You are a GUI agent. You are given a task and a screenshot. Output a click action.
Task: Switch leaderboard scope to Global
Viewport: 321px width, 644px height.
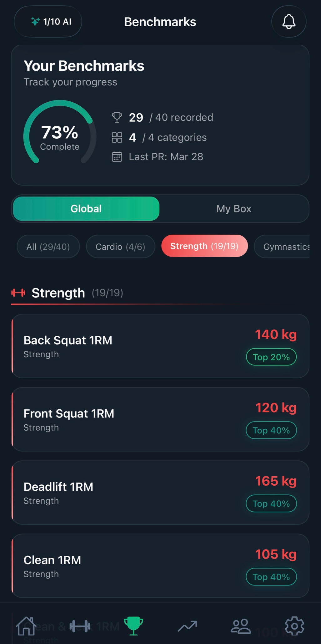tap(86, 209)
